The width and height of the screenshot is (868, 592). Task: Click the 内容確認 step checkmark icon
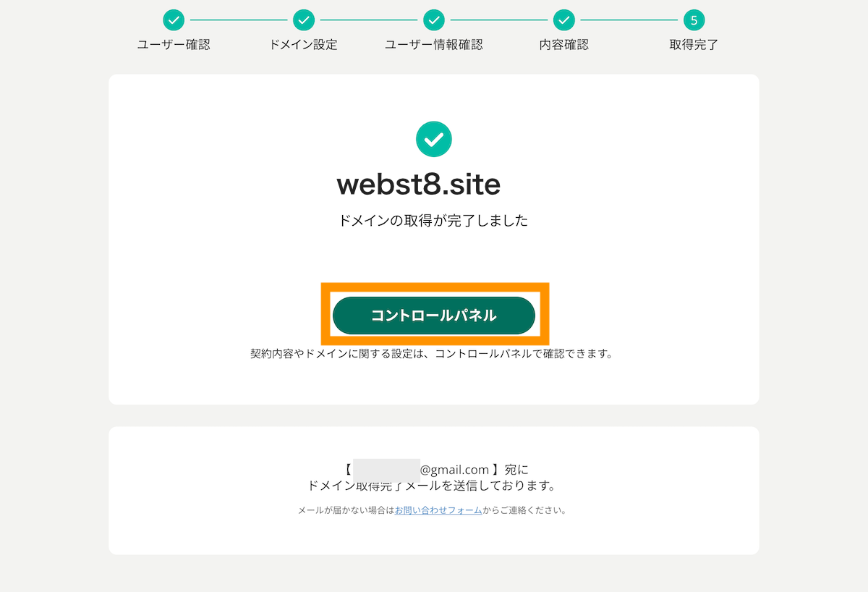pyautogui.click(x=564, y=20)
